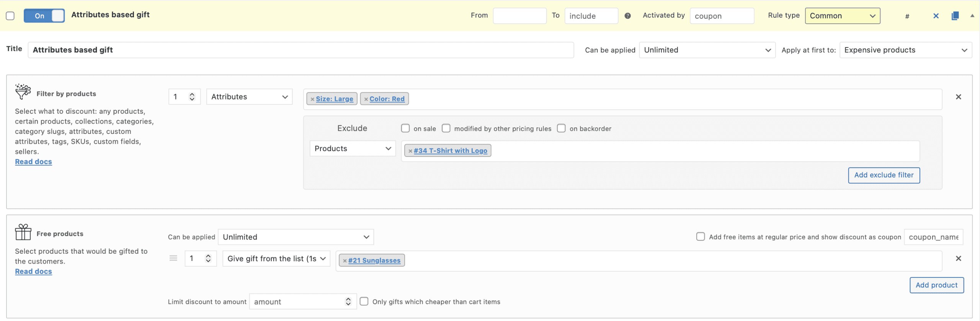The image size is (980, 321).
Task: Remove the Color: Red attribute tag
Action: (x=366, y=99)
